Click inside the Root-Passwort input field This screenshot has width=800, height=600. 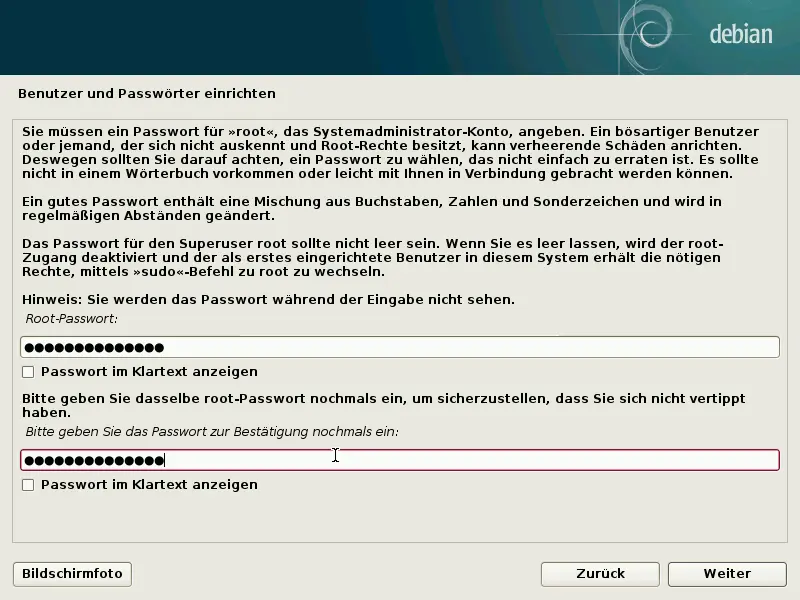400,346
